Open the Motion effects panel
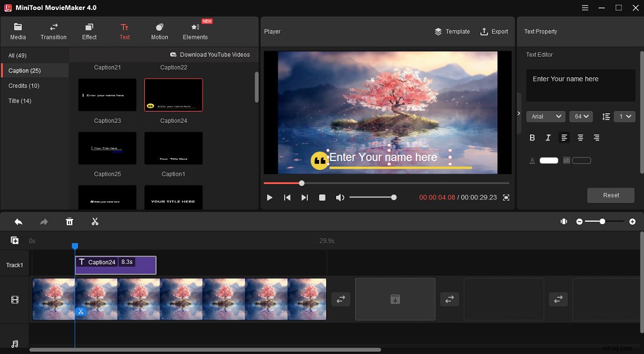 [159, 31]
